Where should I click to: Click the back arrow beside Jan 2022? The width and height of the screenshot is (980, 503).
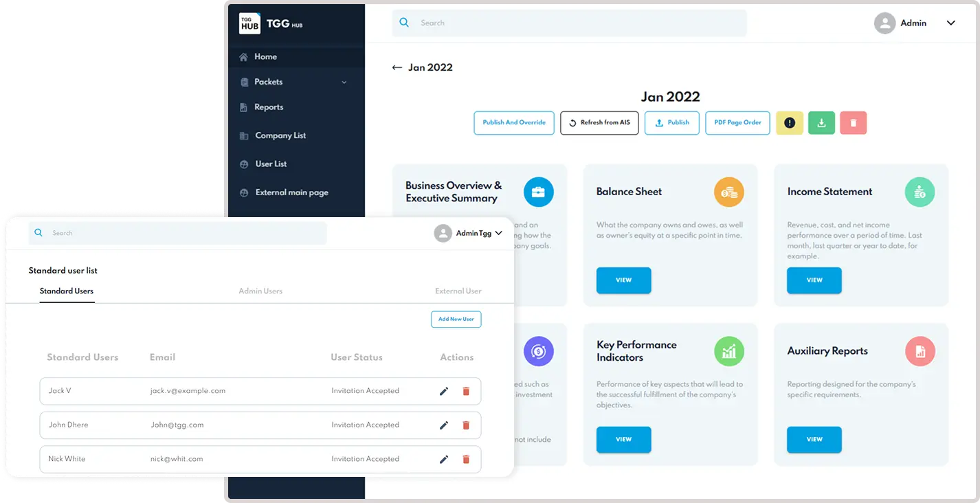(397, 67)
